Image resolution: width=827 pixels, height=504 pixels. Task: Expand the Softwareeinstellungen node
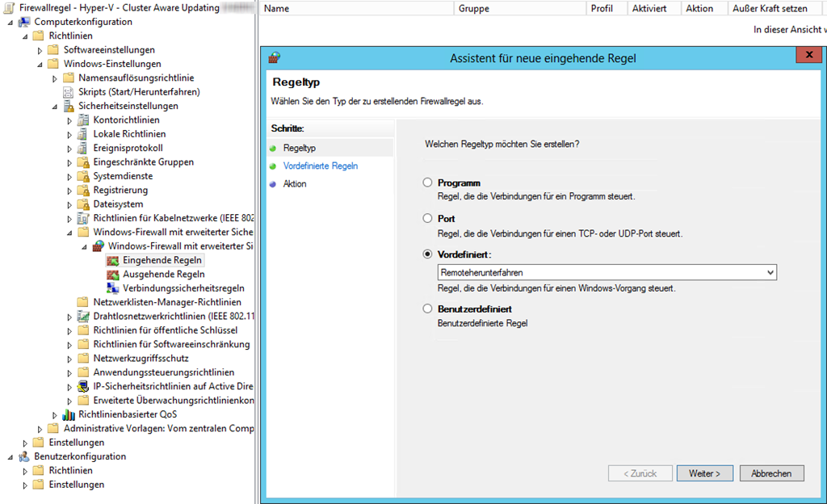point(40,51)
